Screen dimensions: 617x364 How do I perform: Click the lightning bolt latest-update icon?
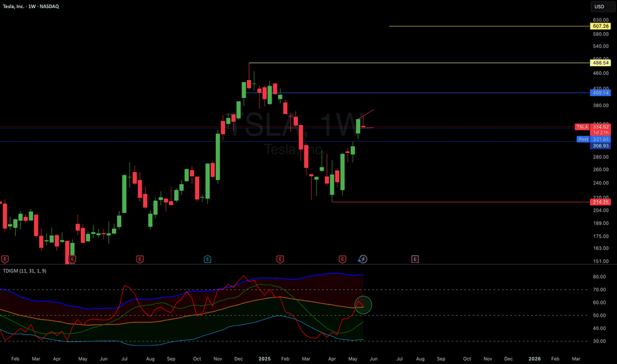363,259
